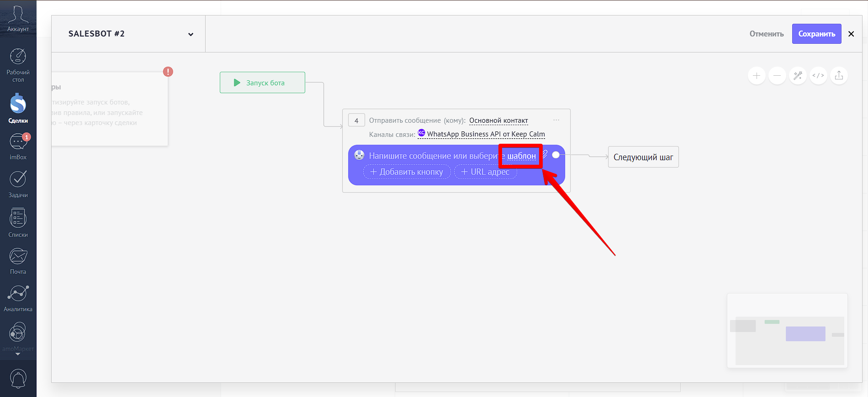Expand the sidebar more arrow below amoМаркет

point(18,354)
